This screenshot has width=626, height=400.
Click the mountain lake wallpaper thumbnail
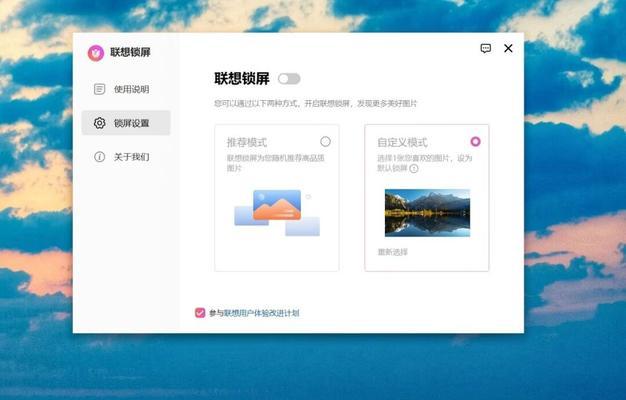point(427,213)
